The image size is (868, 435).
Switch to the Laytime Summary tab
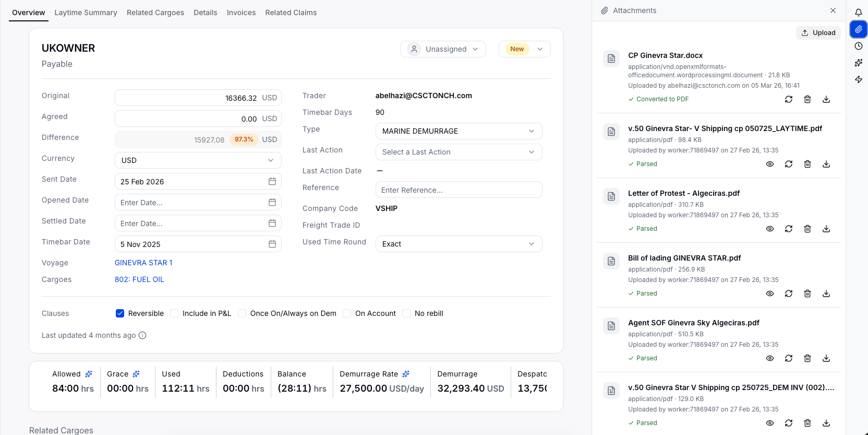coord(86,13)
